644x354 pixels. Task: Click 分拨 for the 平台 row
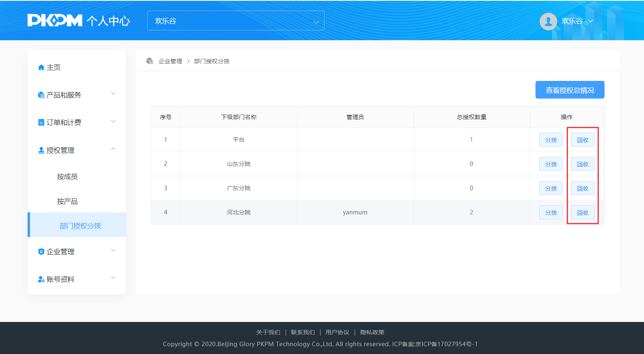click(551, 140)
